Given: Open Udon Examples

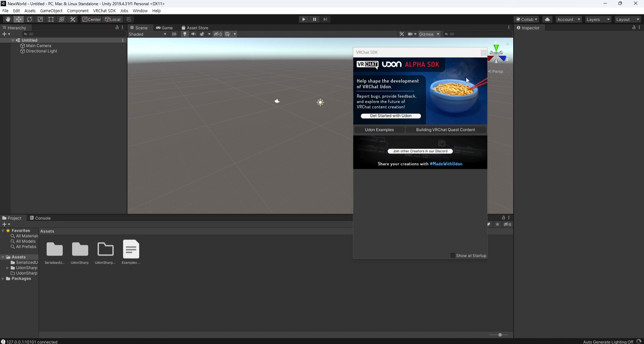Looking at the screenshot, I should click(379, 130).
